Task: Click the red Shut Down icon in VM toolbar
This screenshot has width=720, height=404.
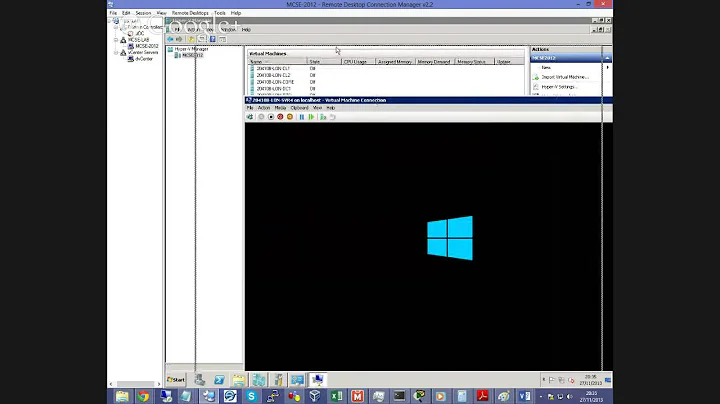Action: [280, 117]
